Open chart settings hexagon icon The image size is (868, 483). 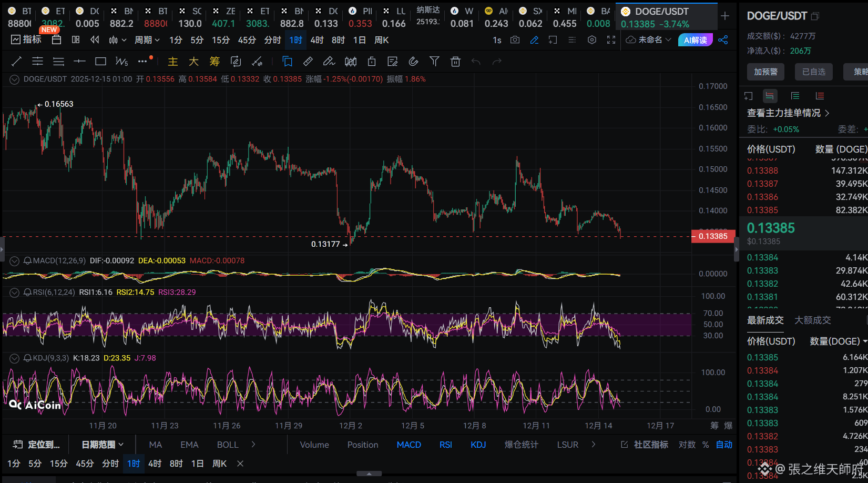(x=592, y=40)
